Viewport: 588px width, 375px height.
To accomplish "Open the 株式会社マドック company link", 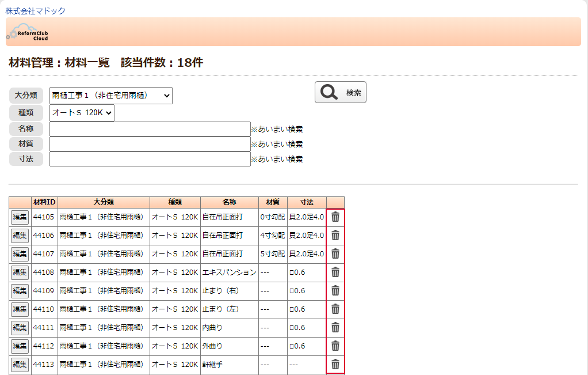I will (x=36, y=11).
